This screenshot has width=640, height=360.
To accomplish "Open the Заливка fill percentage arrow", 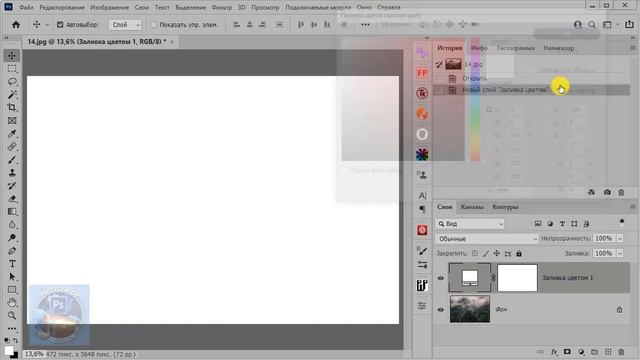I will tap(620, 253).
